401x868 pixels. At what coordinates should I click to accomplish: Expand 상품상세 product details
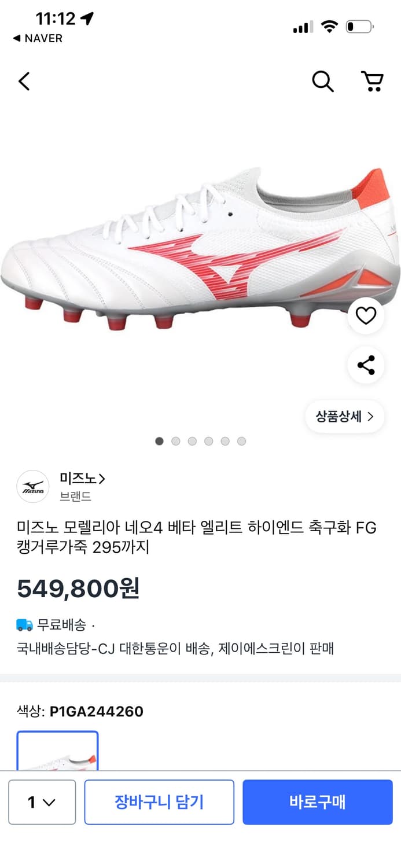[344, 416]
